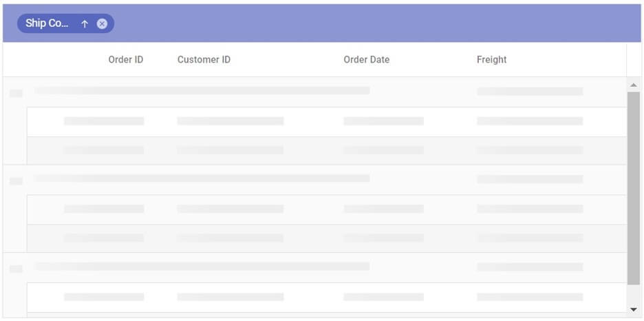Click the scrollbar down arrow
The image size is (644, 321).
633,309
